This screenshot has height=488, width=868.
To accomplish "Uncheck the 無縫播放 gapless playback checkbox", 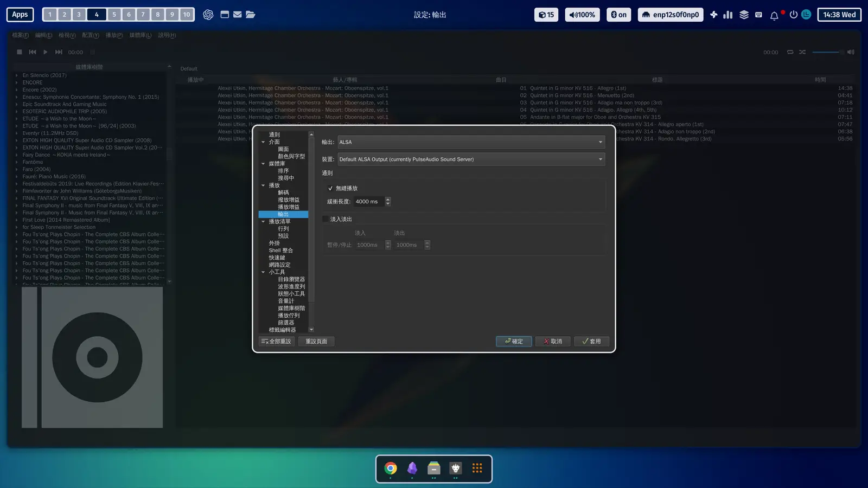I will pos(330,188).
